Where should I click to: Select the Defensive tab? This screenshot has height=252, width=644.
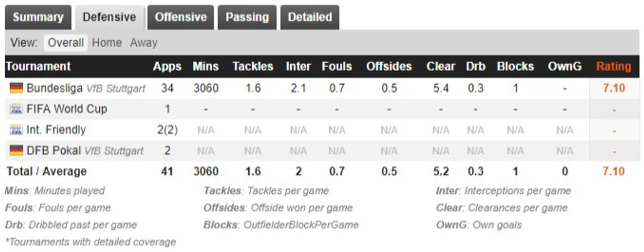pos(109,17)
